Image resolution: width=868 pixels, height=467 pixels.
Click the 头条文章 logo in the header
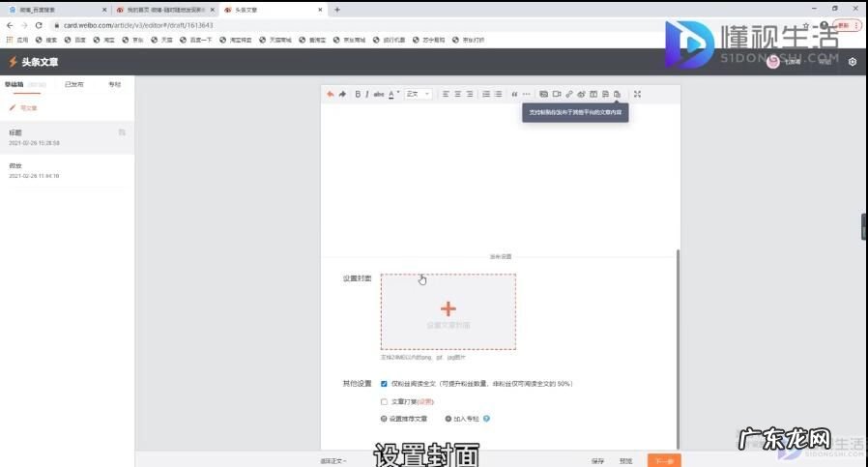(33, 62)
